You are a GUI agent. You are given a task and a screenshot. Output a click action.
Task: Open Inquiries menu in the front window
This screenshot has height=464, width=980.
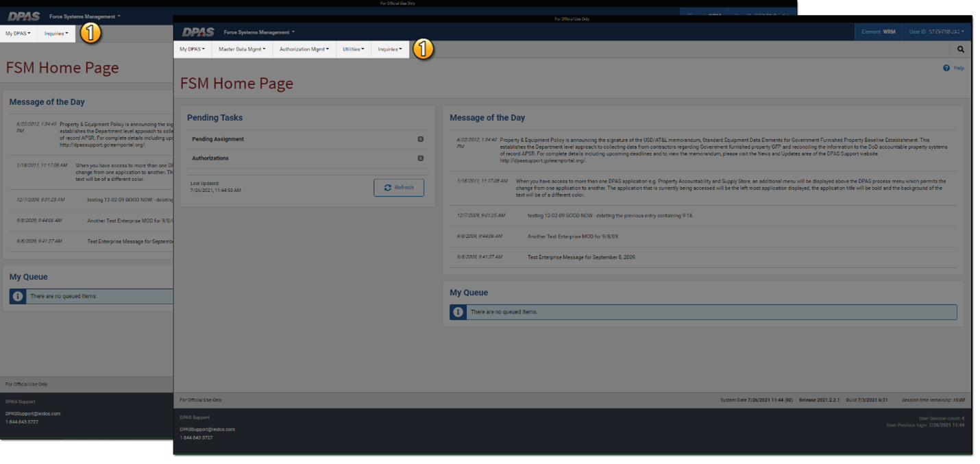[x=390, y=49]
